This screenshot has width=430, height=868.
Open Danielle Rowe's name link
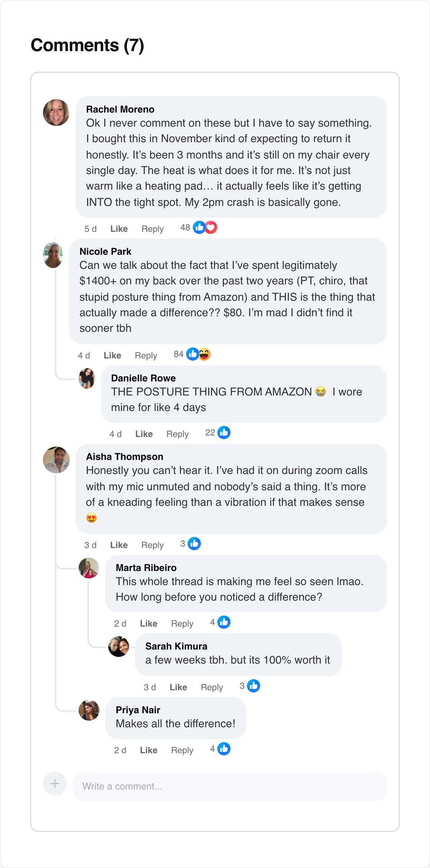point(143,378)
